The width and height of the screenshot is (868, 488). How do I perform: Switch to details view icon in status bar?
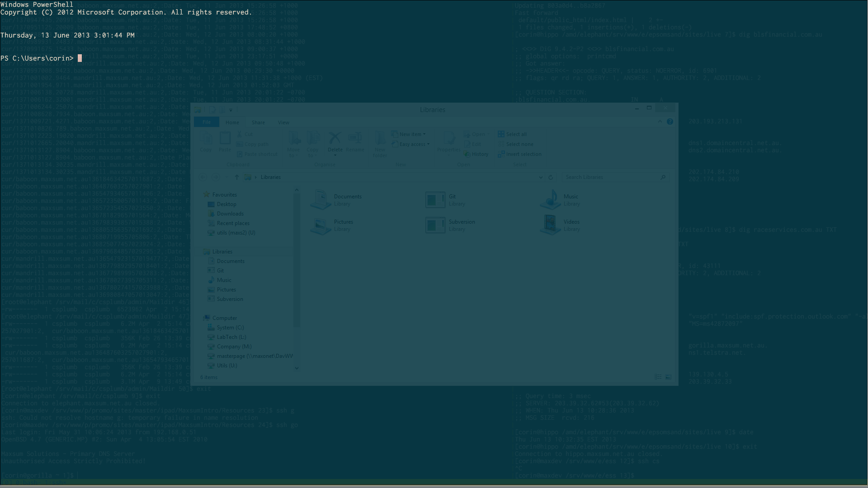[658, 377]
